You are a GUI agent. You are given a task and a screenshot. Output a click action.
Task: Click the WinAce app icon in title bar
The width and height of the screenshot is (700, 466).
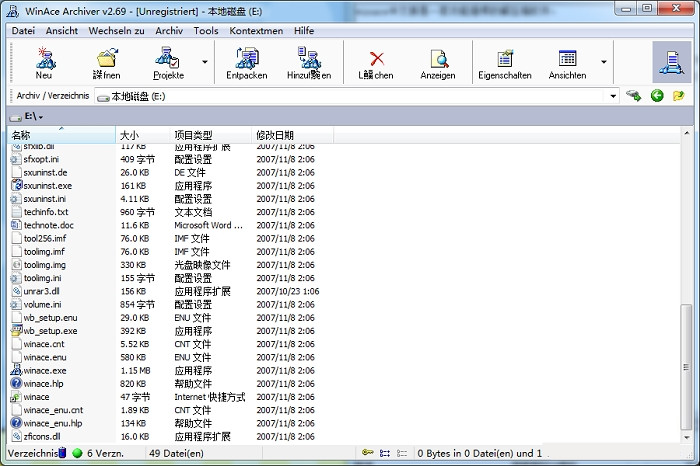12,11
